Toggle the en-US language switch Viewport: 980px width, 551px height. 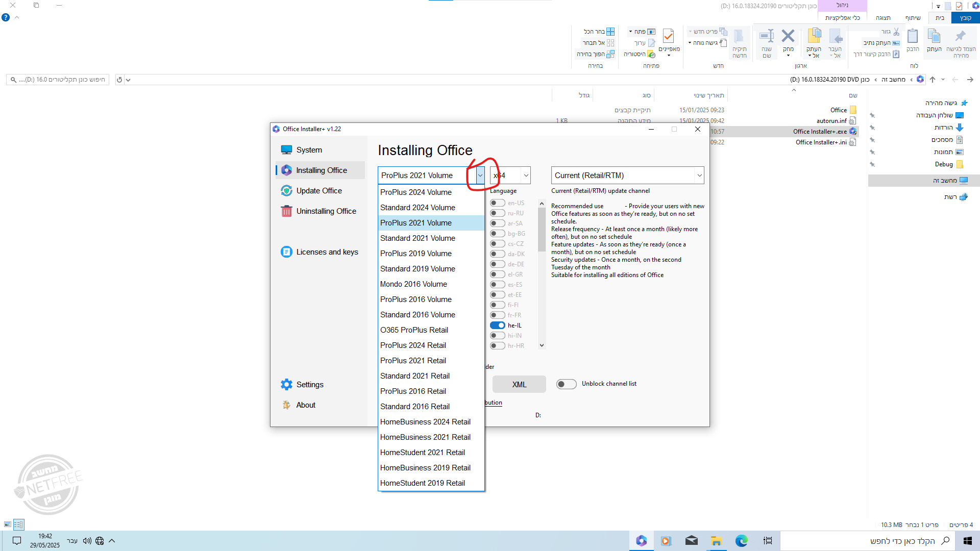tap(498, 203)
